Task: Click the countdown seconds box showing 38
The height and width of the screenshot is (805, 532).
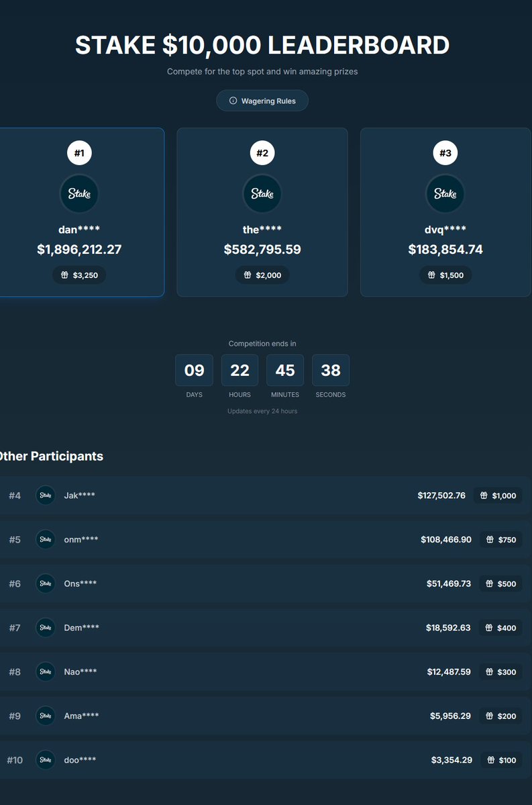Action: (330, 370)
